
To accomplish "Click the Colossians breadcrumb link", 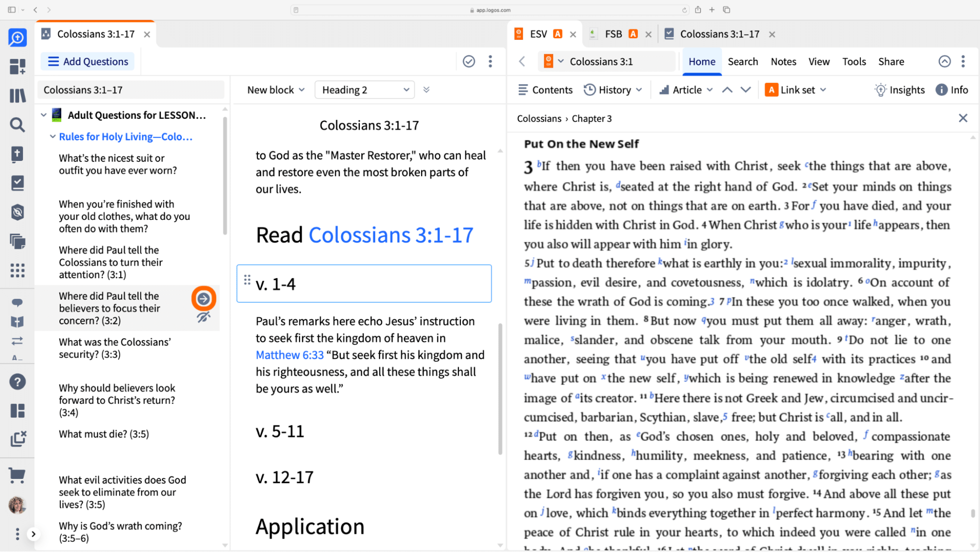I will [539, 118].
